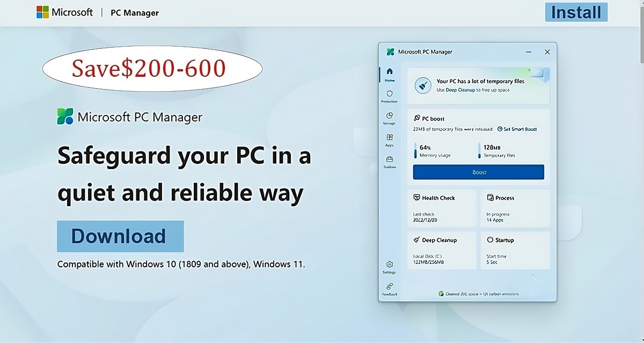The width and height of the screenshot is (644, 343).
Task: Enable Set Smart Boost
Action: pos(518,129)
